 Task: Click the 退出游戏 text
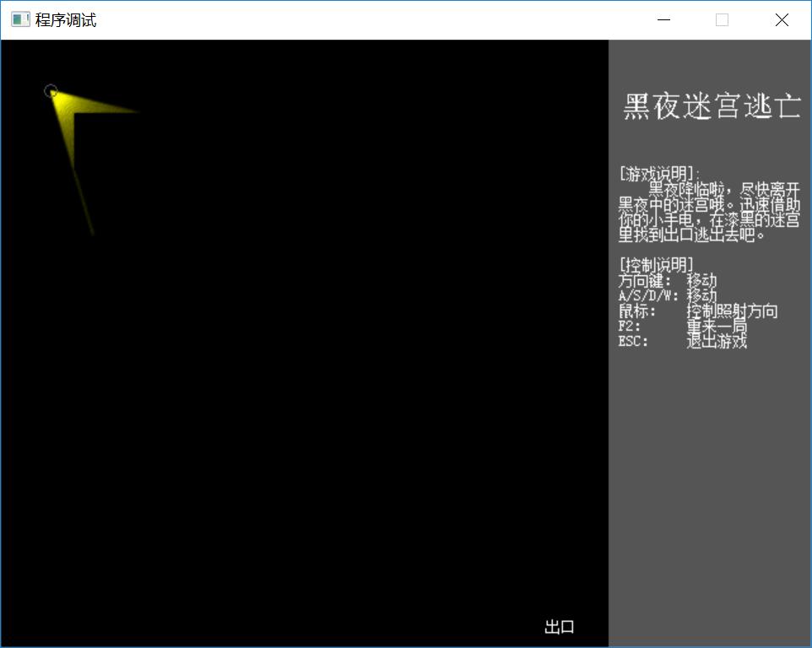tap(716, 341)
